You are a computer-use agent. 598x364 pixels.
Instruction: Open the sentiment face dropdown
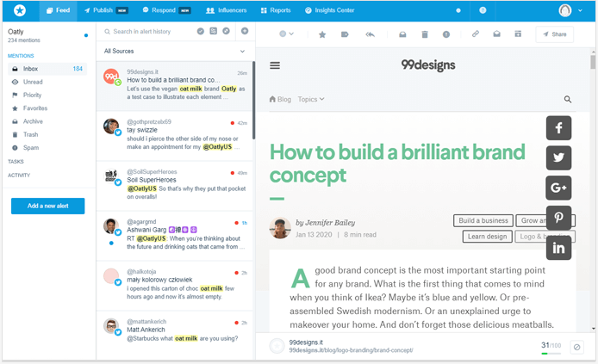[286, 34]
